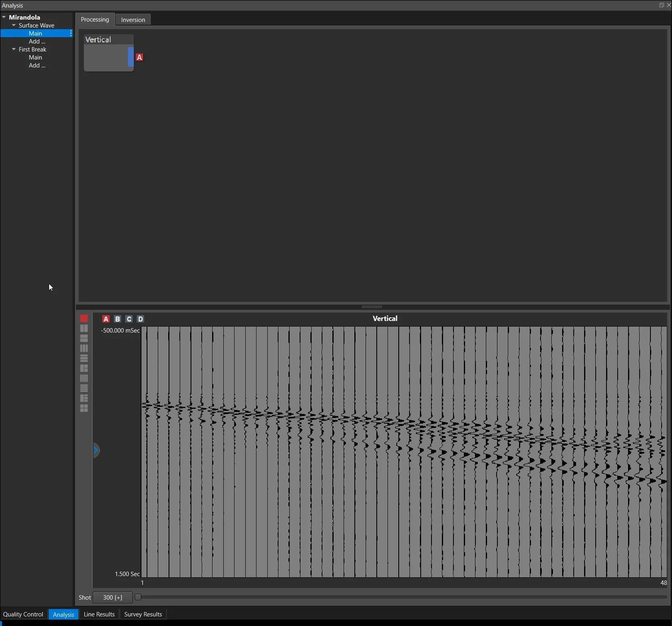Choose two-by-two grid layout
This screenshot has height=626, width=672.
pos(84,408)
